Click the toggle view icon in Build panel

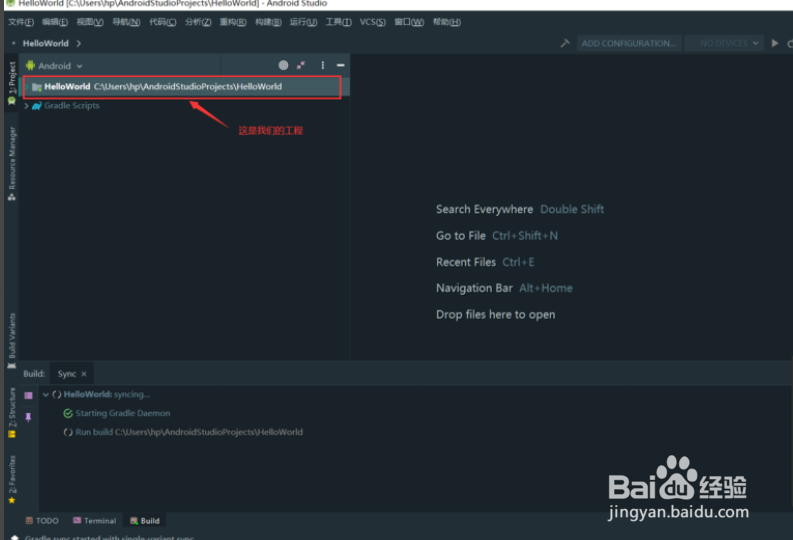tap(28, 395)
